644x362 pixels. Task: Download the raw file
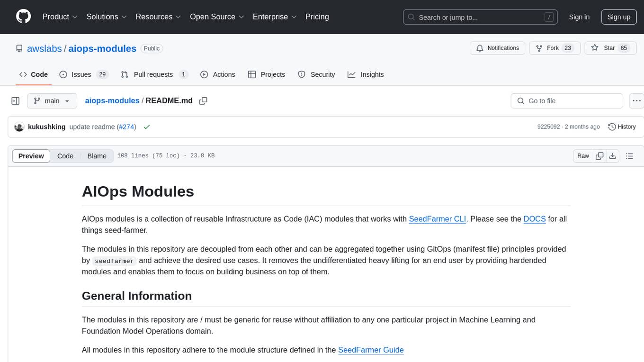pos(612,156)
